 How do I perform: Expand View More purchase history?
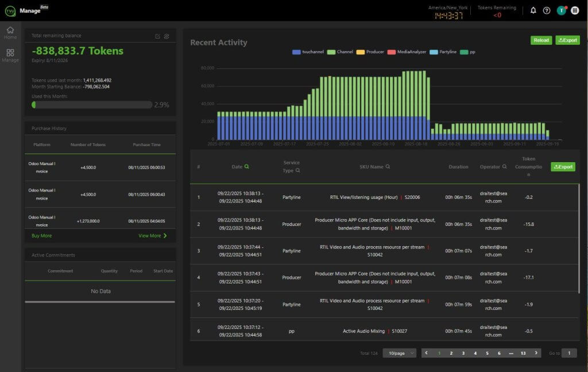tap(153, 236)
